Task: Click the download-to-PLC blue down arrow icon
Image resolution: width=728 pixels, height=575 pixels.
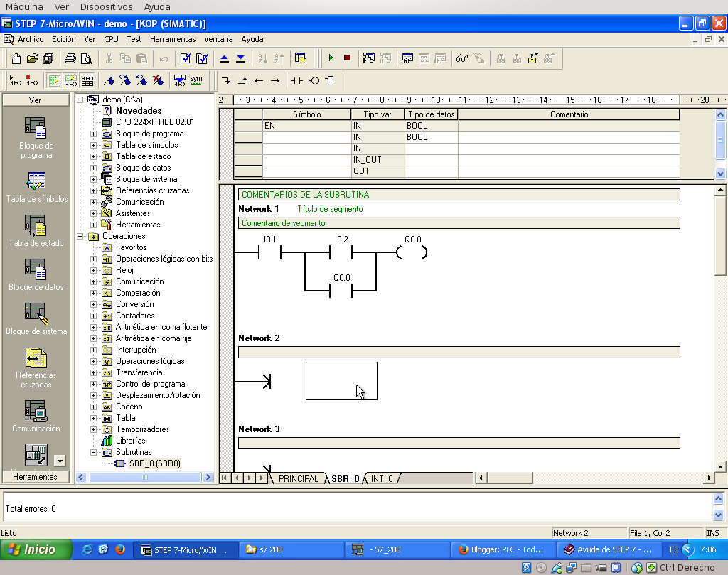Action: 240,58
